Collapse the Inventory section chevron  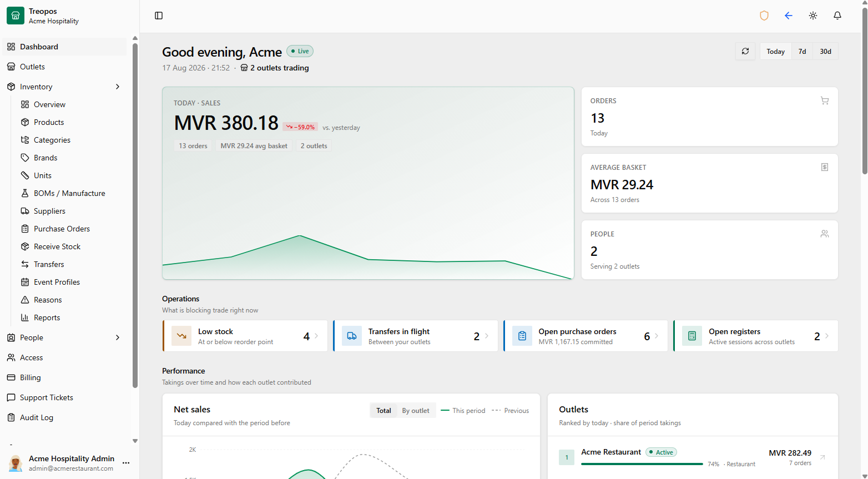(117, 87)
